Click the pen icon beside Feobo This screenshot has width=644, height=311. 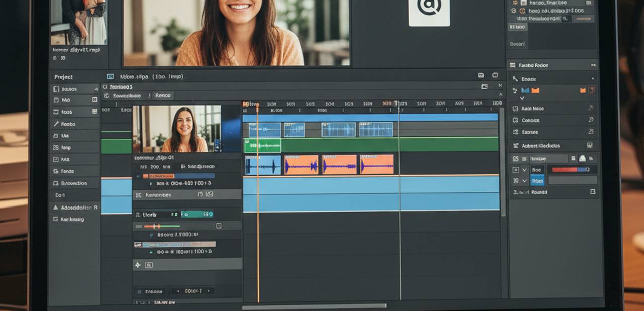click(56, 124)
